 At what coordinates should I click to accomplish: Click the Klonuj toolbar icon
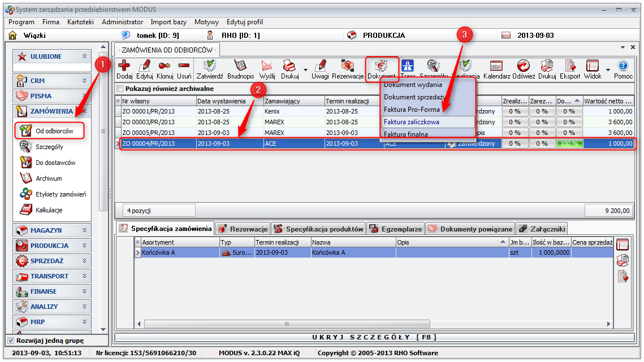tap(165, 67)
